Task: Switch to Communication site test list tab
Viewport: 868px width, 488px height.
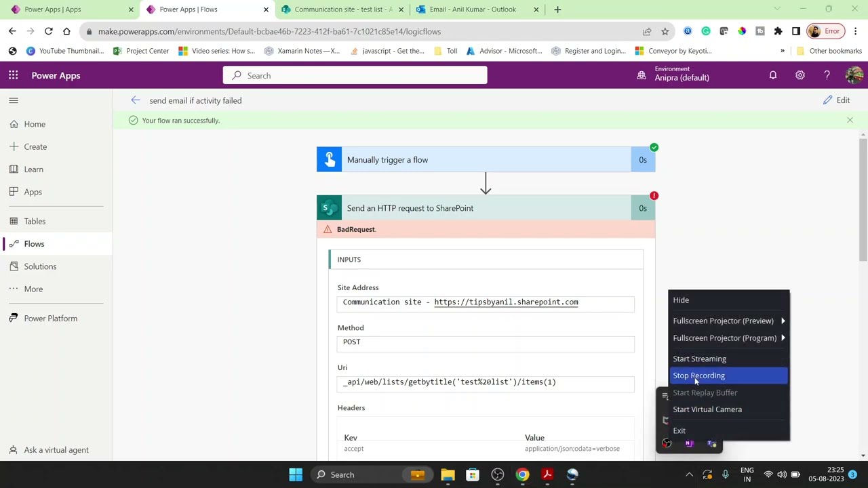Action: [x=342, y=9]
